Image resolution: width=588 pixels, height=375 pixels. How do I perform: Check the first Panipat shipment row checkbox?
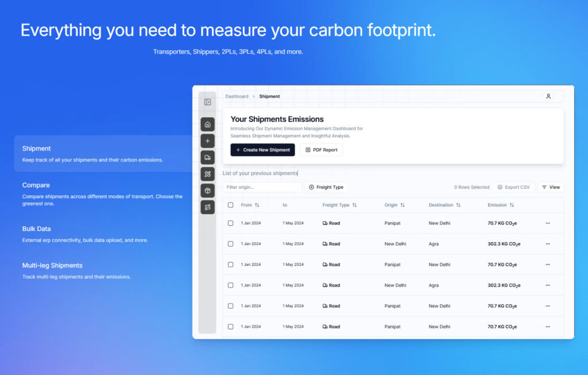(x=230, y=223)
